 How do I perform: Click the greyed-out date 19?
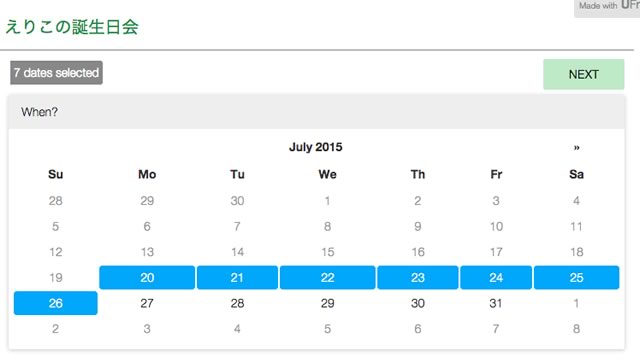(56, 278)
